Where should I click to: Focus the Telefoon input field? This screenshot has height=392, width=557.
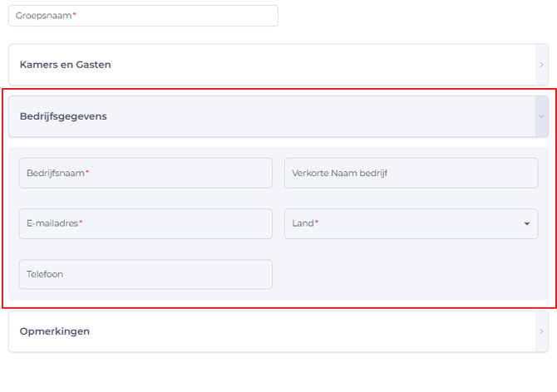click(x=145, y=275)
